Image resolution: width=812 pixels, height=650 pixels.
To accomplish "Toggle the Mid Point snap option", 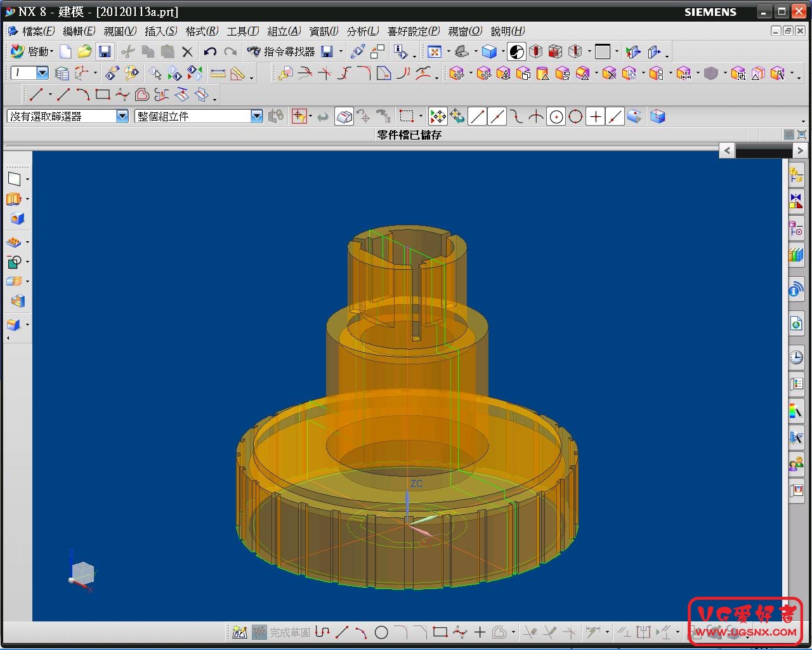I will (497, 116).
